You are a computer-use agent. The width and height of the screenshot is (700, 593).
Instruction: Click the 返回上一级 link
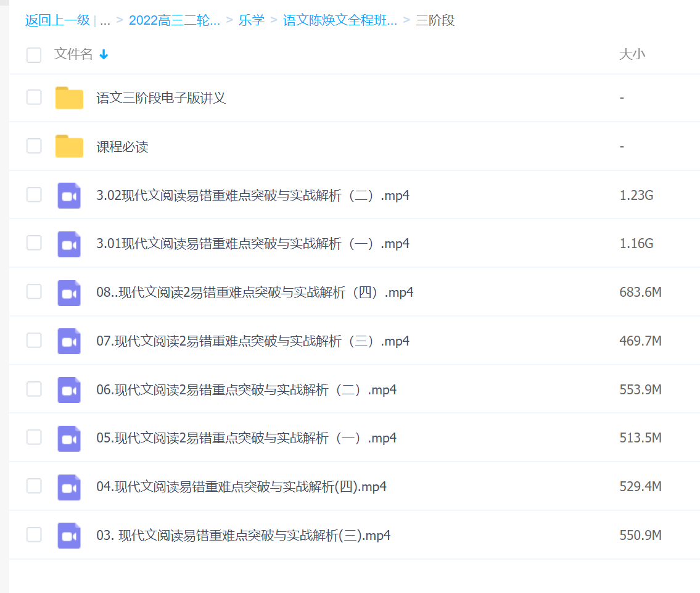pos(57,20)
